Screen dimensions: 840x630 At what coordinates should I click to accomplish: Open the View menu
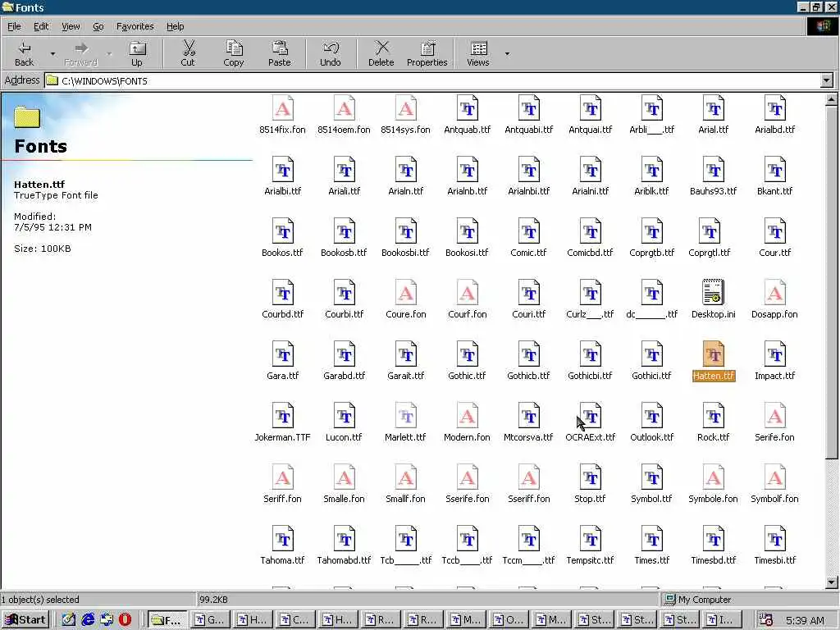tap(71, 26)
